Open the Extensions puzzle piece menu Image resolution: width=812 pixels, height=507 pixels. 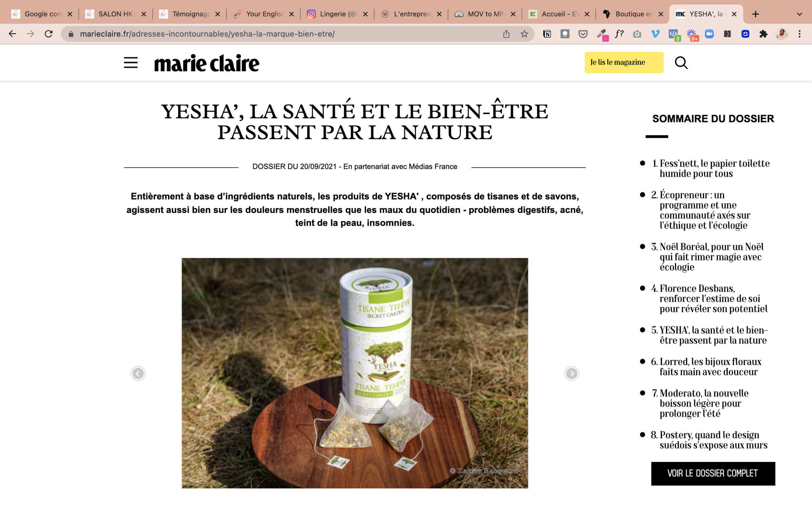[x=763, y=34]
